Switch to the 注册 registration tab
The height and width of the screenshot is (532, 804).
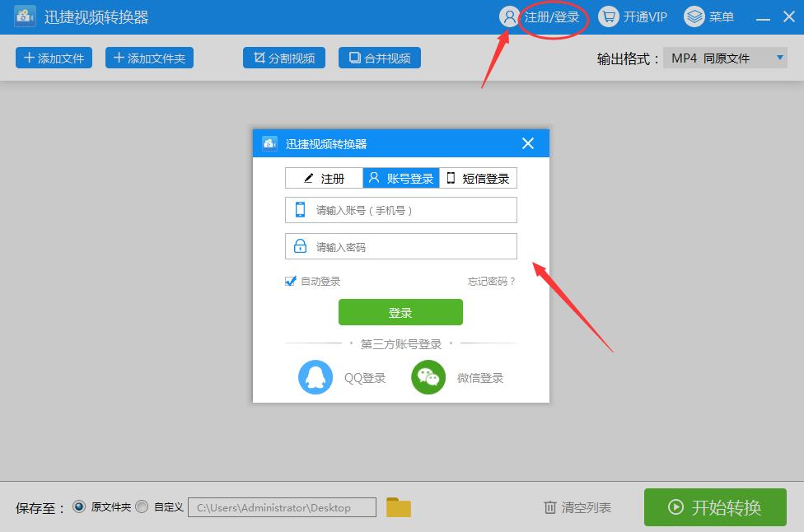[x=324, y=177]
